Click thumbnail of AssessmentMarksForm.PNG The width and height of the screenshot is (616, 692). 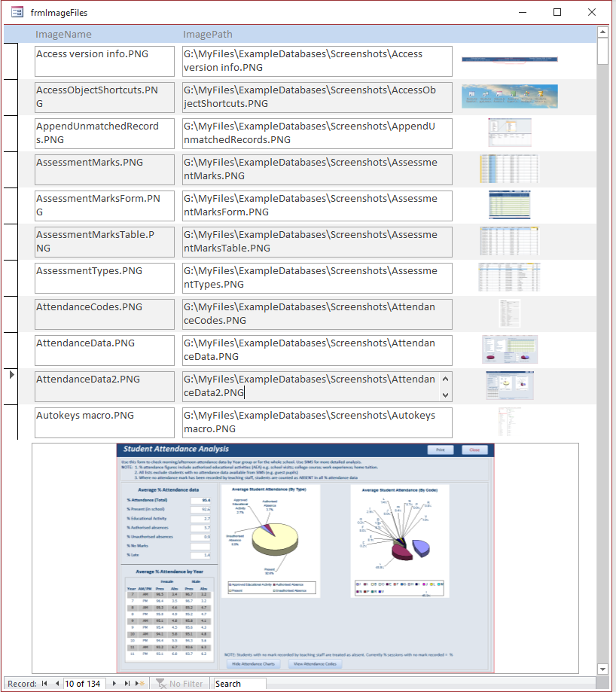510,205
